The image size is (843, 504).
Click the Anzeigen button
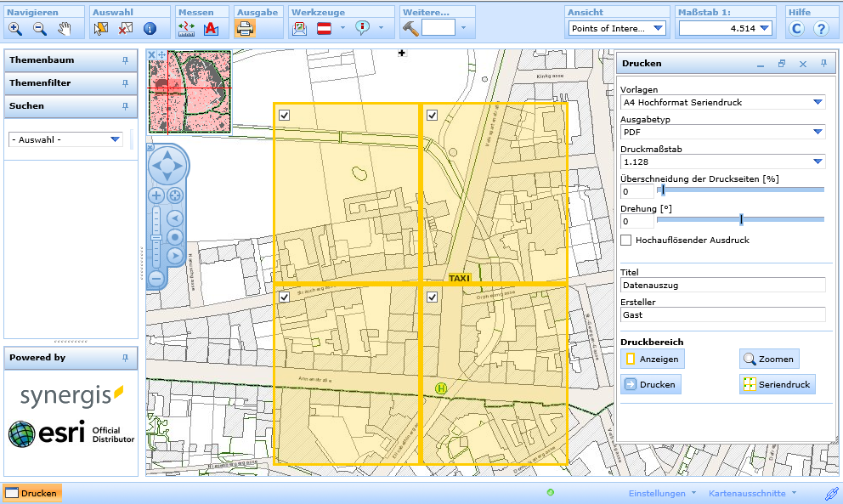point(652,360)
